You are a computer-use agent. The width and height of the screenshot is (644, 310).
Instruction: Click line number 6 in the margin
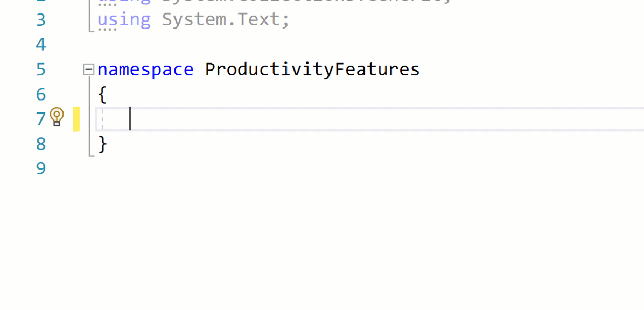point(41,94)
